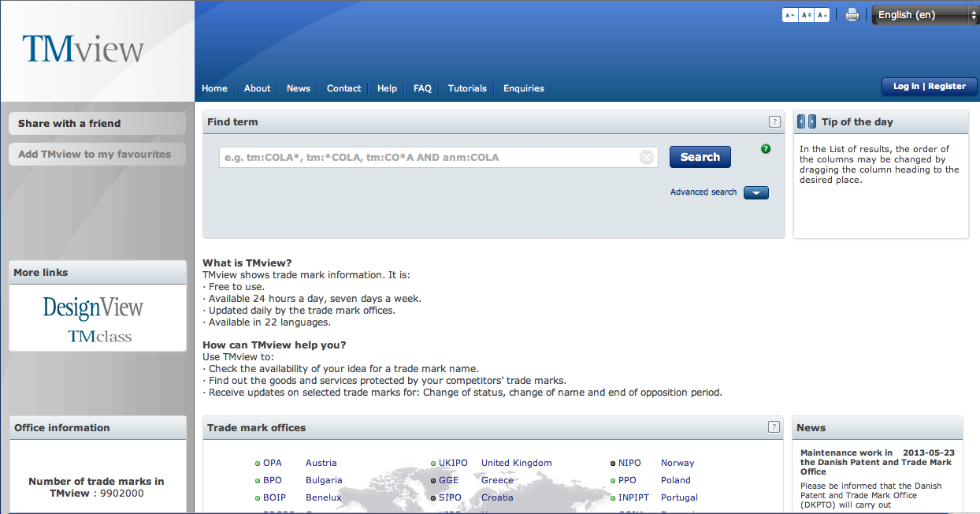The width and height of the screenshot is (980, 514).
Task: Click the OPA office link
Action: 273,463
